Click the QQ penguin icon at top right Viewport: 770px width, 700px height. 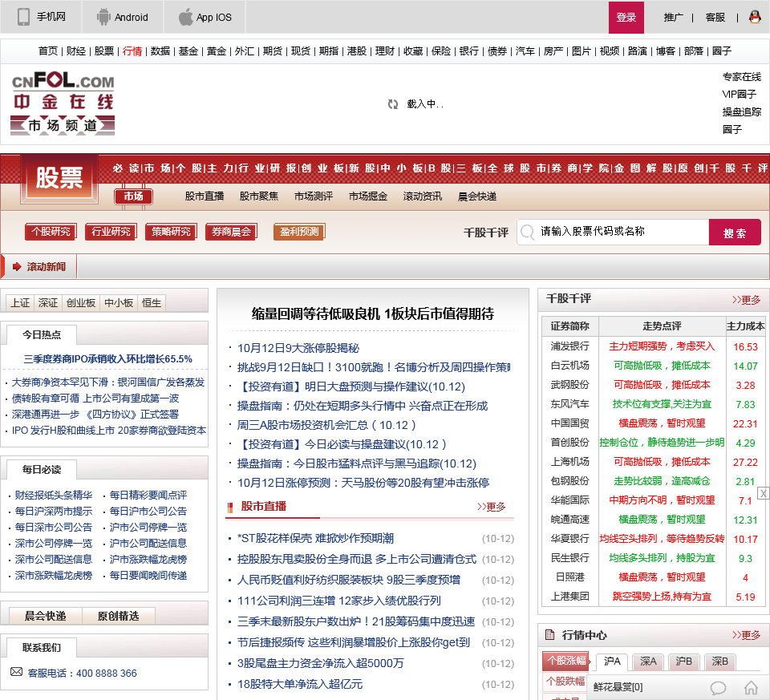pyautogui.click(x=755, y=17)
